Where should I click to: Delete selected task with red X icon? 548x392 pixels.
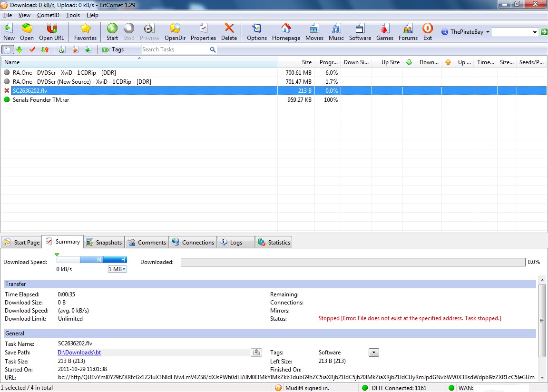pyautogui.click(x=229, y=29)
